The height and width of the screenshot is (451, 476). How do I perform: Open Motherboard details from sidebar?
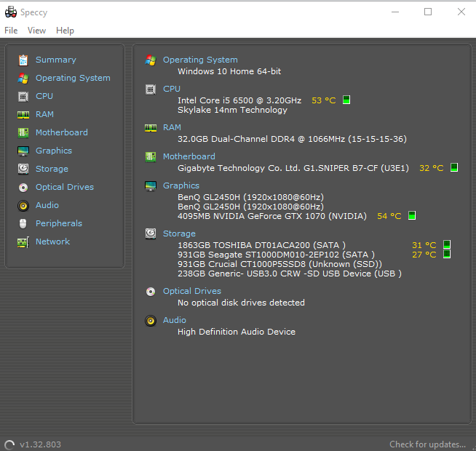pos(62,132)
